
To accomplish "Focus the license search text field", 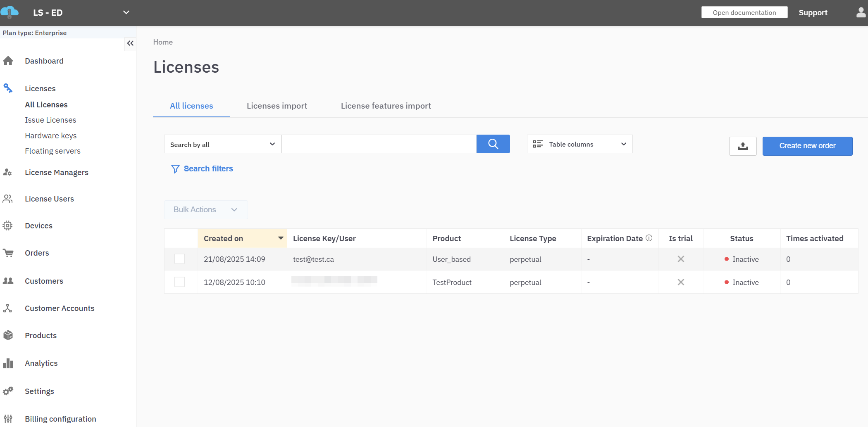I will click(x=379, y=144).
